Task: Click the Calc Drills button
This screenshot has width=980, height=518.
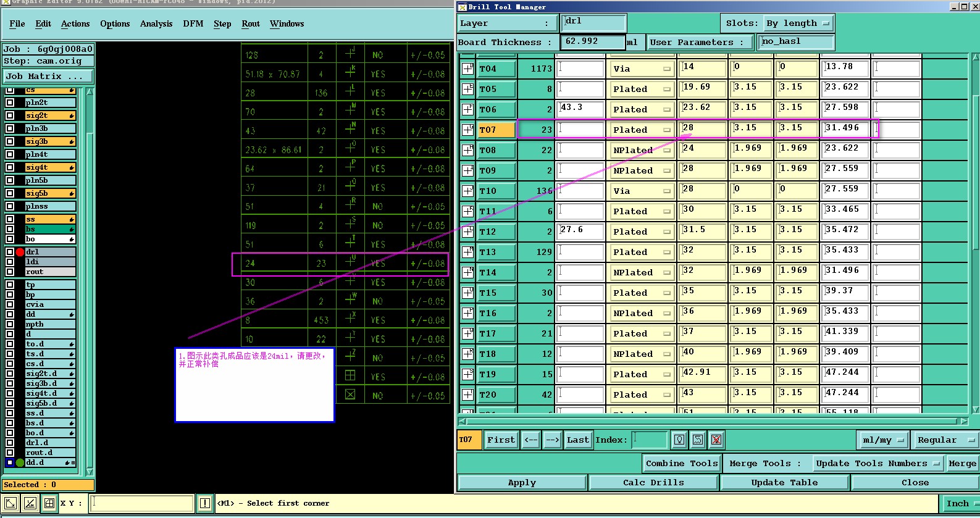Action: pyautogui.click(x=653, y=483)
